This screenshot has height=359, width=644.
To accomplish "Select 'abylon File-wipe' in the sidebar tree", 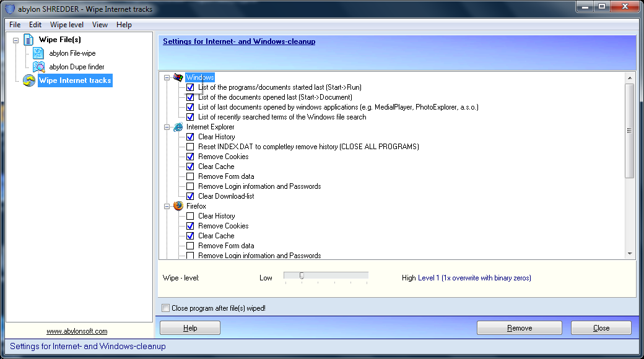I will 72,53.
